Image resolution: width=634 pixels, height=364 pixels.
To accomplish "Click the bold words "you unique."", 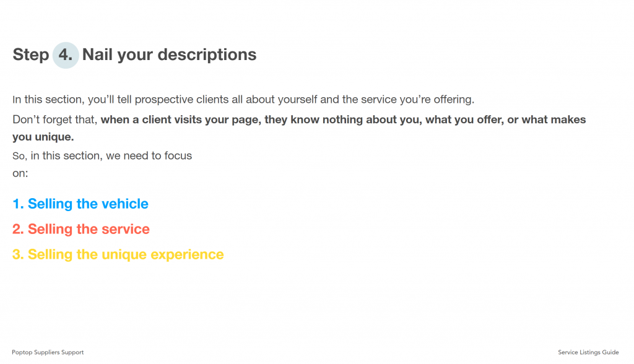I will [43, 137].
